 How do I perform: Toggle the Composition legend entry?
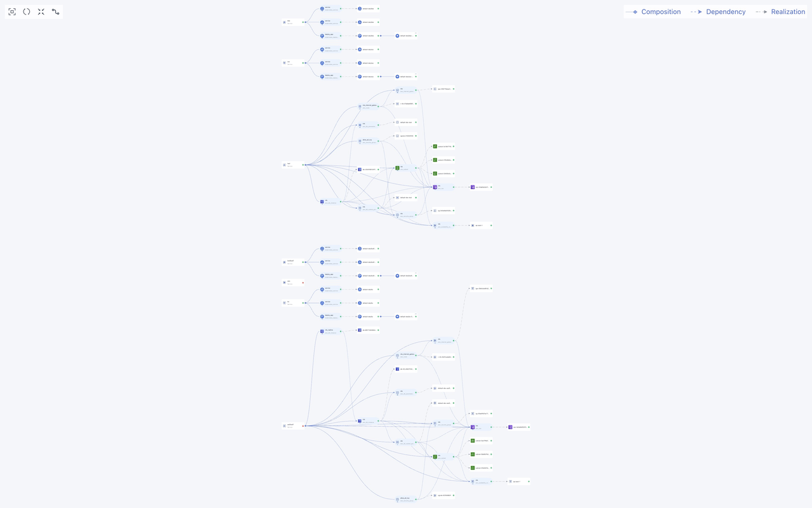[x=653, y=11]
